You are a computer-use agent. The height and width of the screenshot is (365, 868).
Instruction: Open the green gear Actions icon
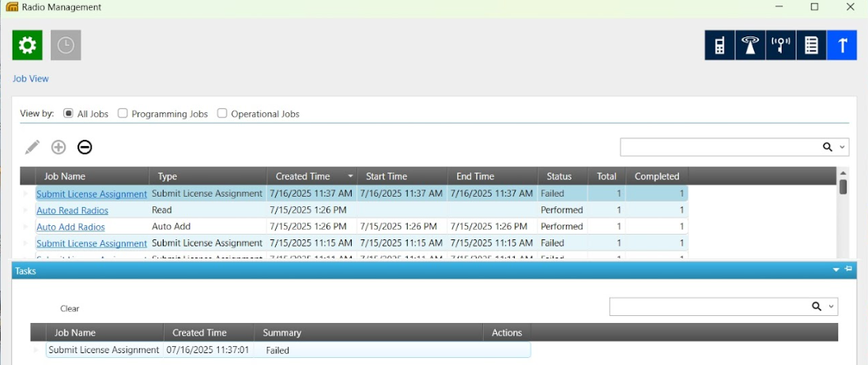point(28,45)
